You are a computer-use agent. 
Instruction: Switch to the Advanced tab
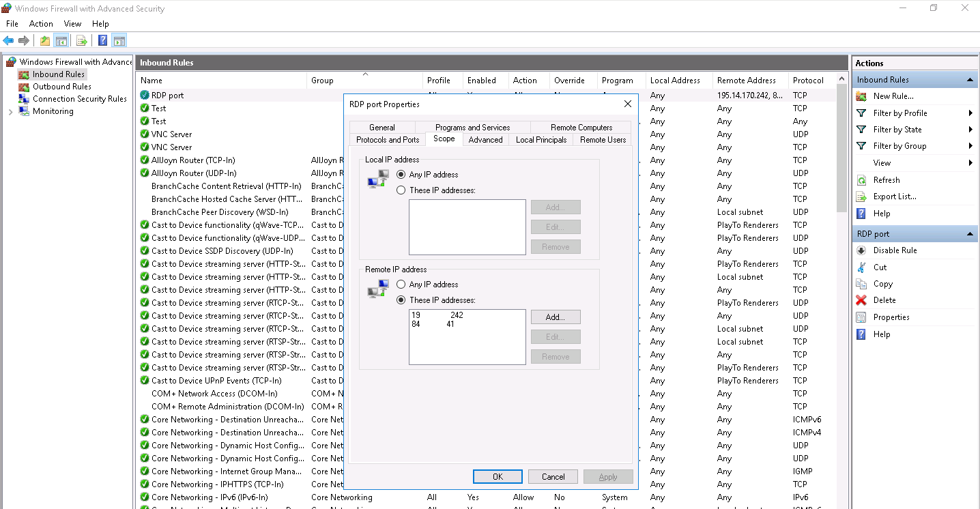[486, 140]
